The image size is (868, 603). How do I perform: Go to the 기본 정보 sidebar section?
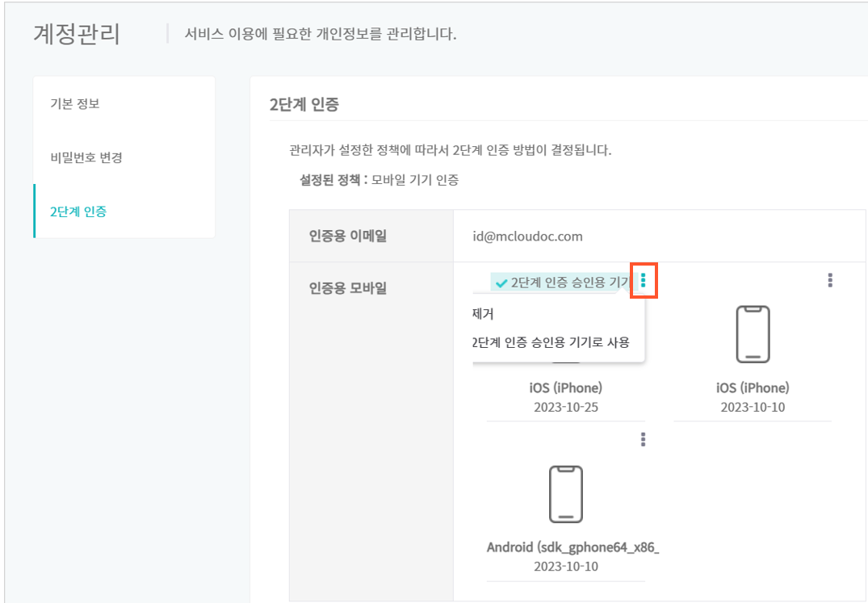pos(75,104)
